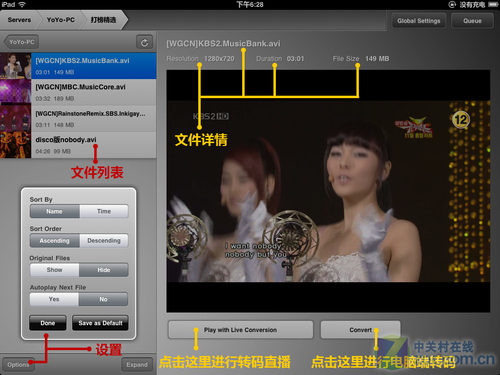The image size is (500, 375).
Task: Tap the Resolution value 1280x720
Action: 219,59
